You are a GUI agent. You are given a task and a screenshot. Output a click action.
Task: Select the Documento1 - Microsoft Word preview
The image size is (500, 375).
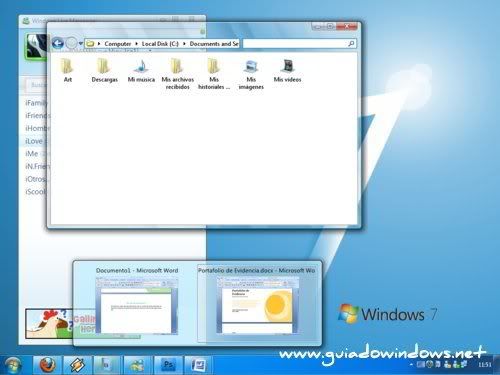click(x=137, y=303)
